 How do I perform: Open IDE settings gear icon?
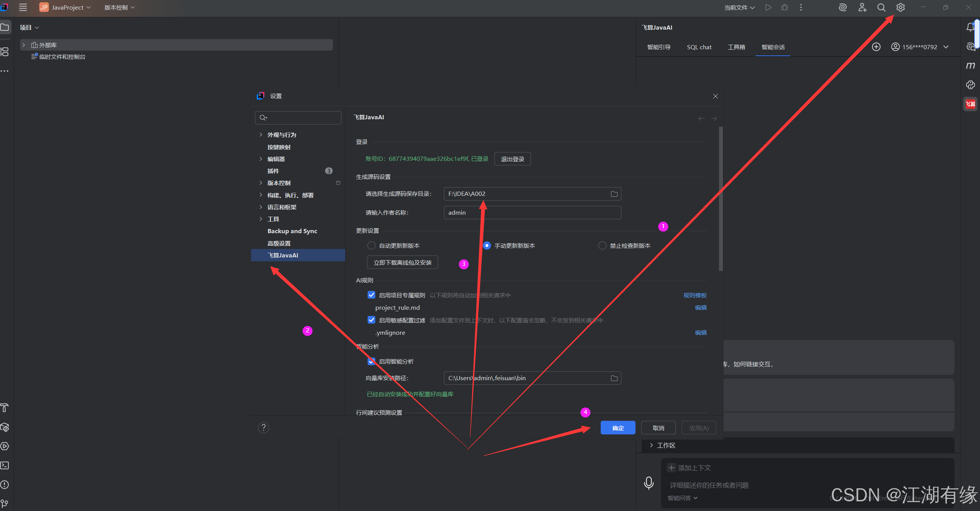(x=900, y=7)
